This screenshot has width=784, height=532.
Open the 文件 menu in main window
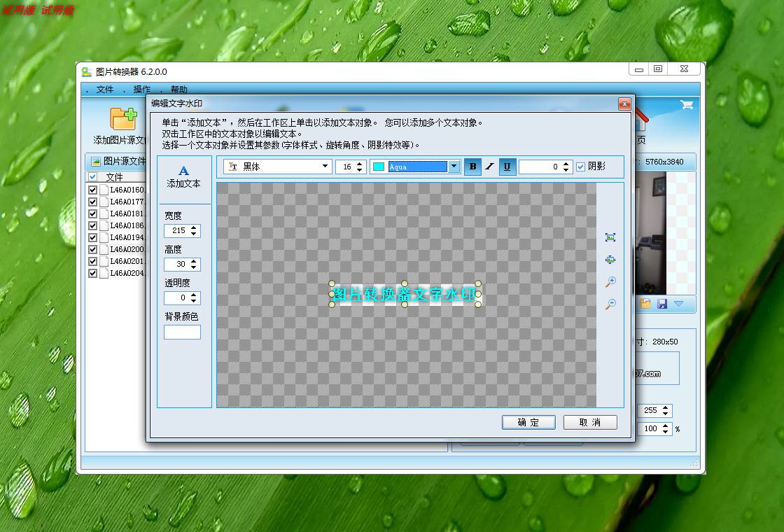(x=105, y=90)
